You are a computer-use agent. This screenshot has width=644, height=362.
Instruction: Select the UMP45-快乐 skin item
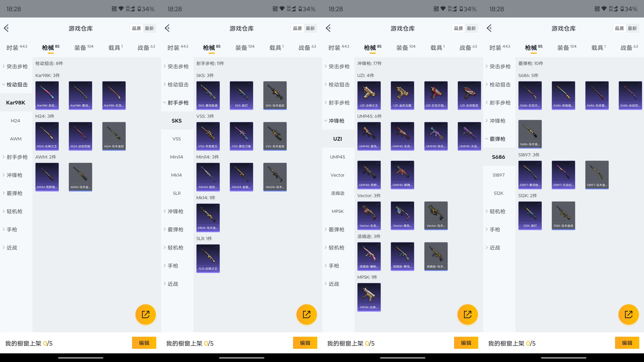(436, 136)
